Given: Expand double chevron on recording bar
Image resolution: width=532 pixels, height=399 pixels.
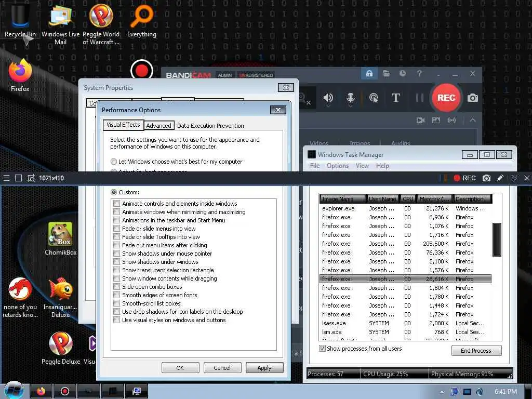Looking at the screenshot, I should [514, 178].
